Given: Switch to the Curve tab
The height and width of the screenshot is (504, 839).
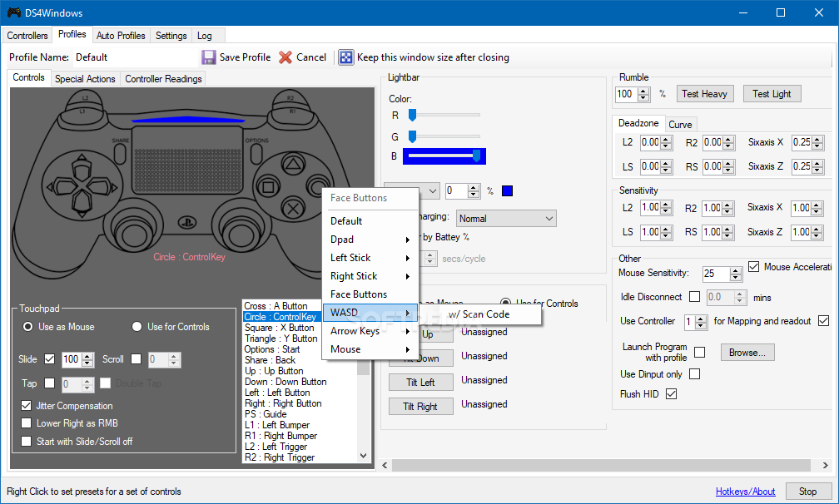Looking at the screenshot, I should (680, 125).
